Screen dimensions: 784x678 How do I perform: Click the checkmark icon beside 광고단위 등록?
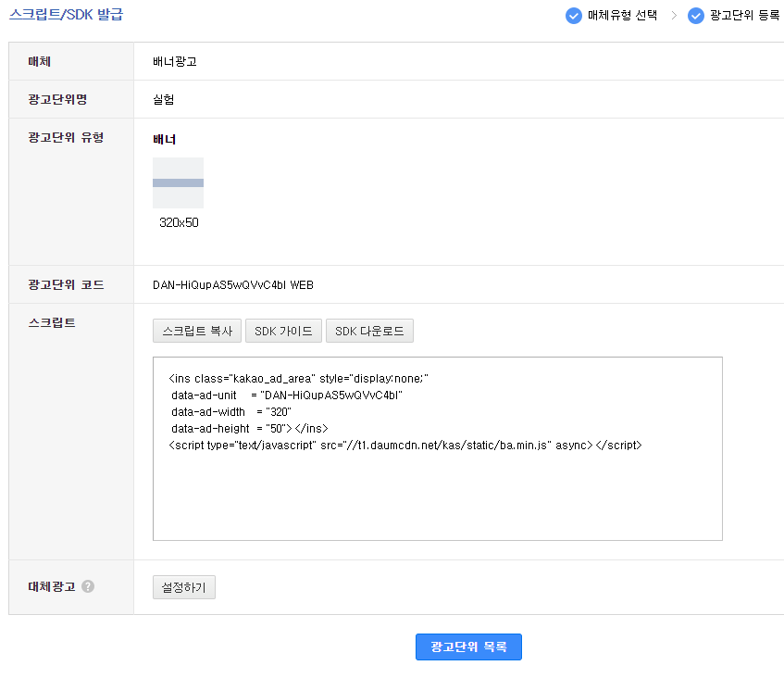695,16
